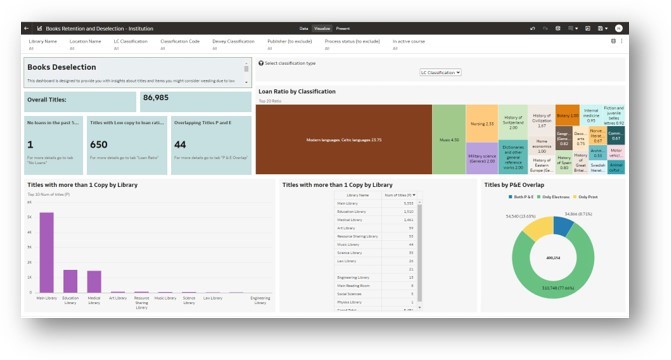Select the Art Library row in the table
671x360 pixels.
tap(375, 228)
